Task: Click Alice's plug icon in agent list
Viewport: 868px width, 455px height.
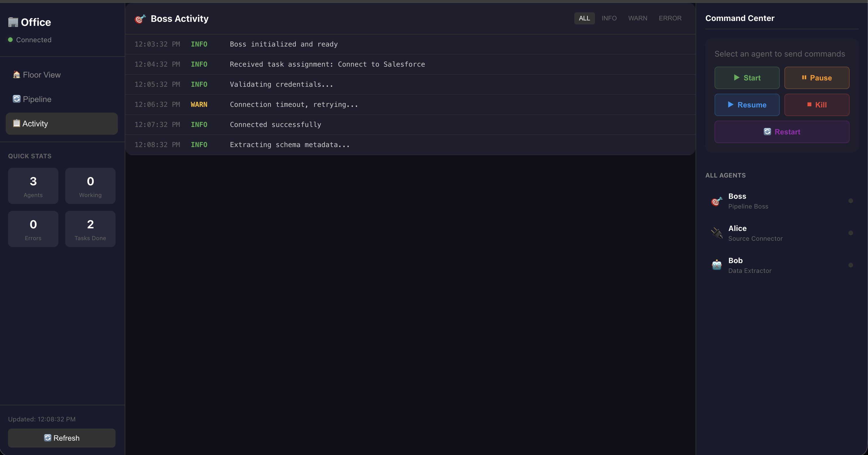Action: [716, 233]
